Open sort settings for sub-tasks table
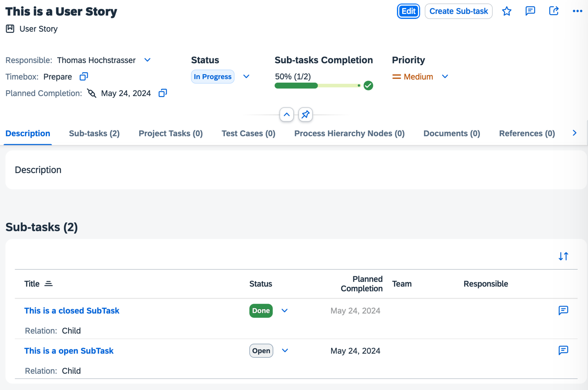Image resolution: width=588 pixels, height=390 pixels. coord(563,256)
